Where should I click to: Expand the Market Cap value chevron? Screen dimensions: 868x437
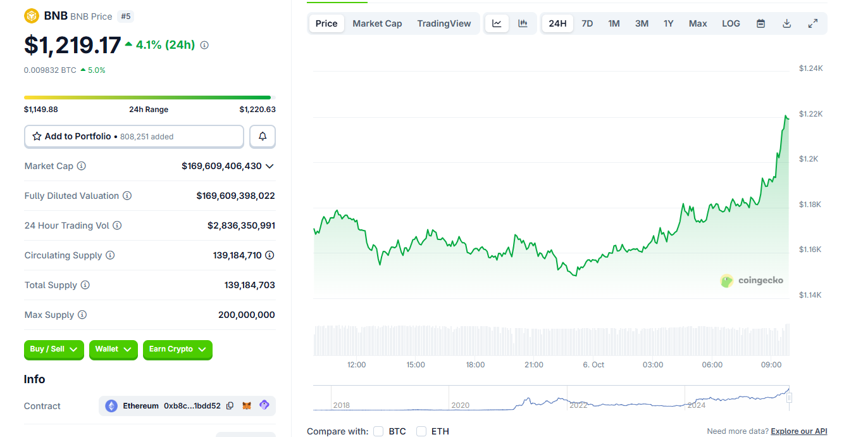(x=270, y=166)
